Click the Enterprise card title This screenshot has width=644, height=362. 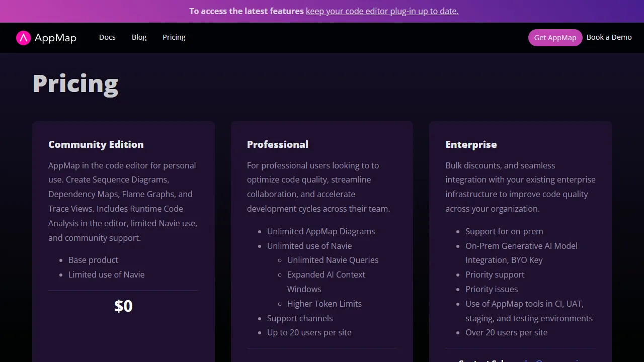471,144
